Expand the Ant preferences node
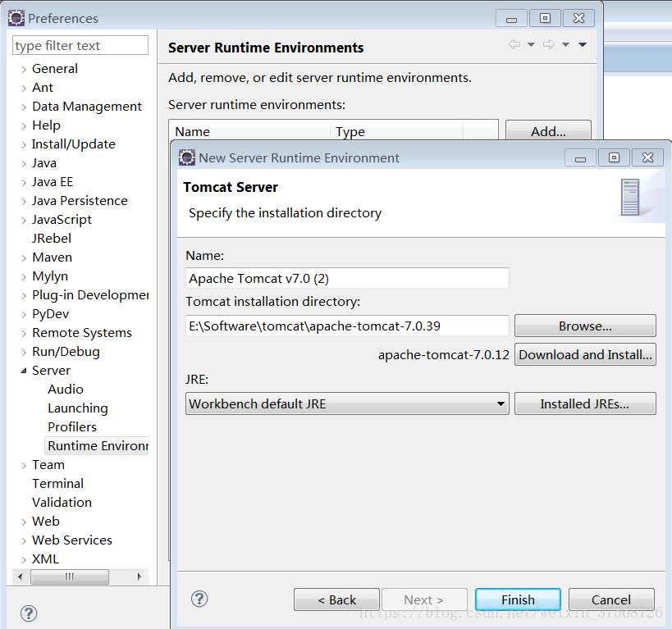Screen dimensions: 672x629 (x=24, y=89)
